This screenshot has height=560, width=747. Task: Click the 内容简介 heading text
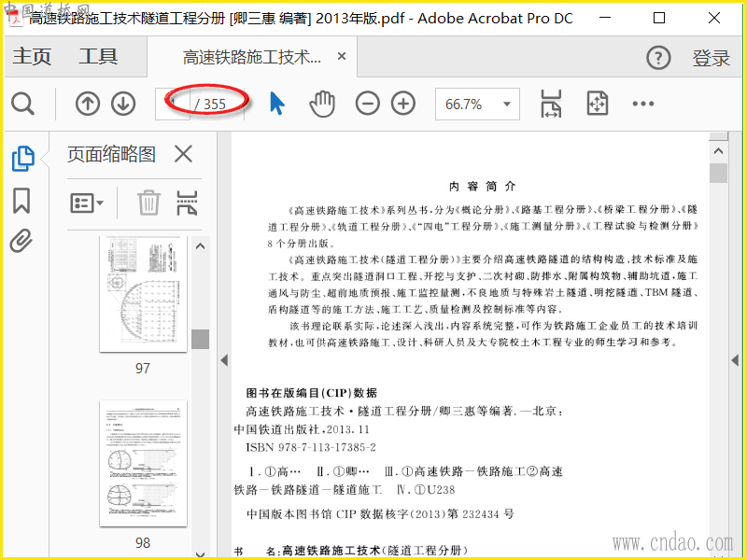pyautogui.click(x=482, y=187)
